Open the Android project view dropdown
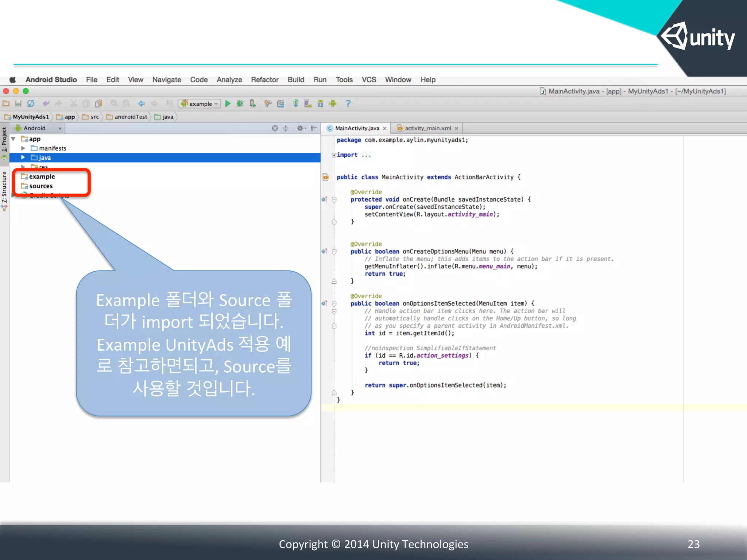Viewport: 747px width, 560px height. click(x=38, y=128)
